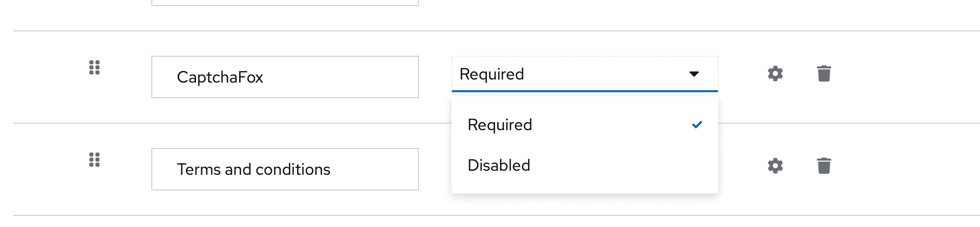
Task: Click the Disabled option's text label
Action: click(499, 165)
